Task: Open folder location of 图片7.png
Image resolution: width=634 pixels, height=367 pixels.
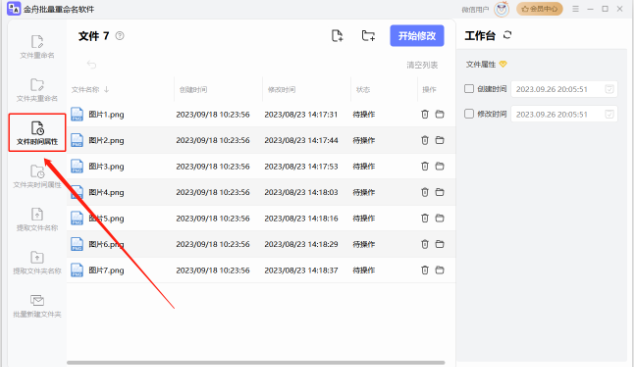Action: click(440, 270)
